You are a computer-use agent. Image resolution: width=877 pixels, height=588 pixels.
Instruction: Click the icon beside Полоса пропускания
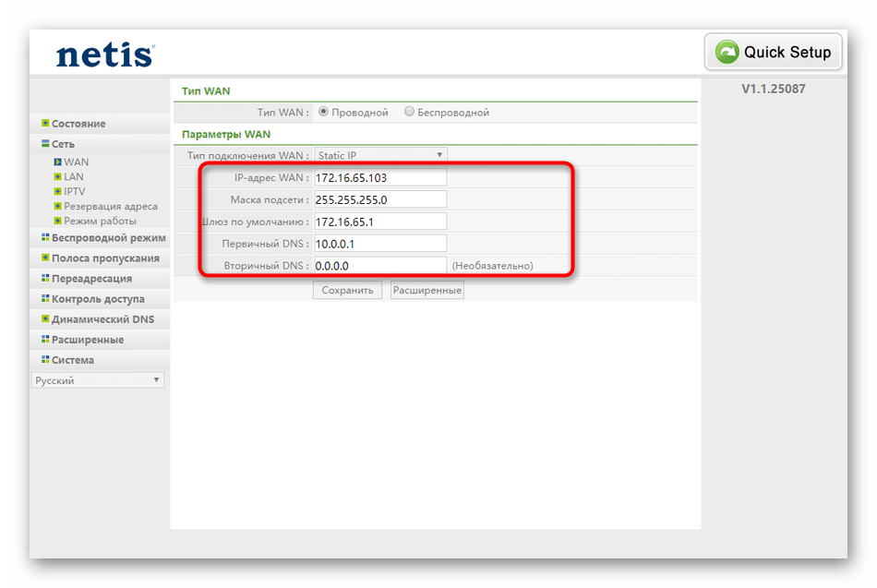(x=45, y=258)
